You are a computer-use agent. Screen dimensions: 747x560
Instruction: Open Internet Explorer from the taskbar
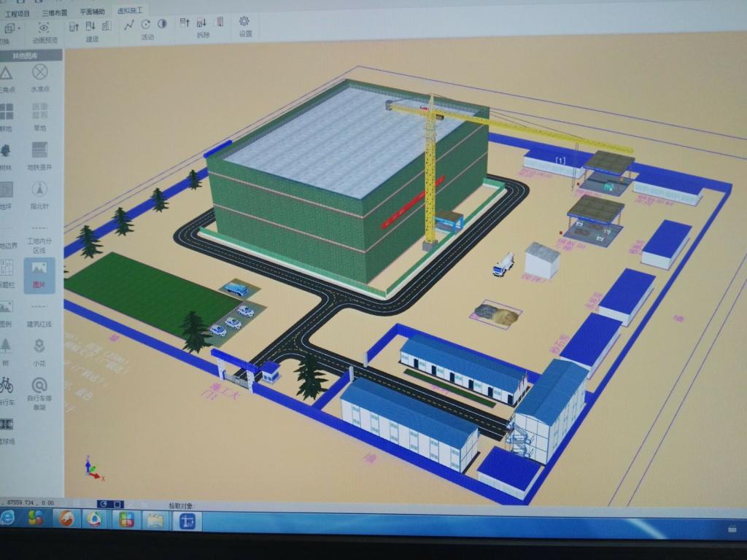tap(8, 518)
